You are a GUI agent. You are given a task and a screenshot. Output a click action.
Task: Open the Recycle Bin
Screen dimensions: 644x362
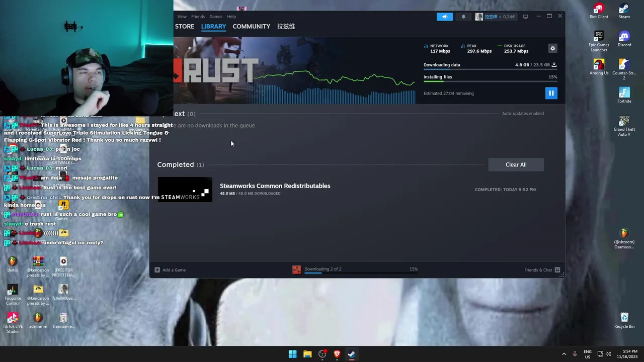coord(624,320)
